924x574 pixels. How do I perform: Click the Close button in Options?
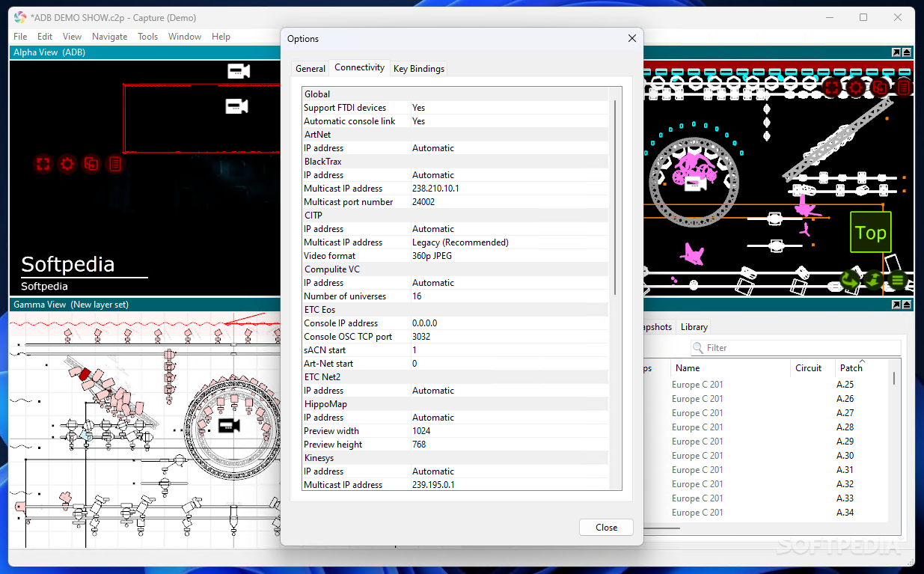click(x=607, y=527)
